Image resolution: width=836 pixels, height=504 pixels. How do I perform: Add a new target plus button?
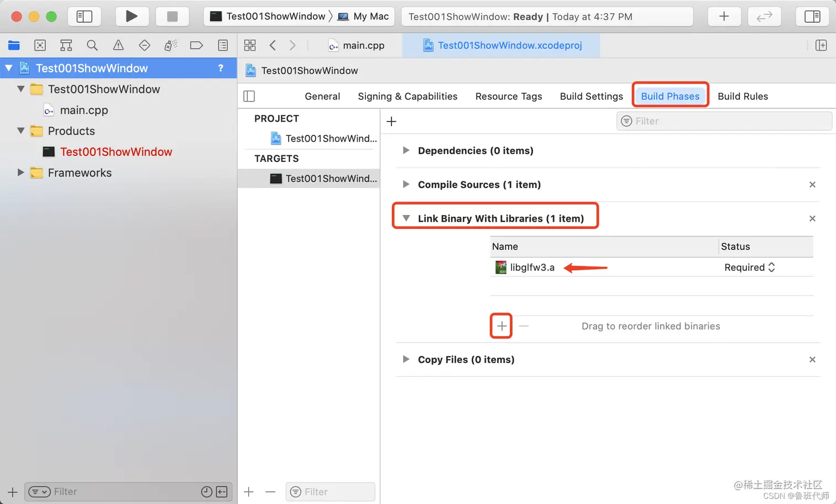[x=249, y=491]
